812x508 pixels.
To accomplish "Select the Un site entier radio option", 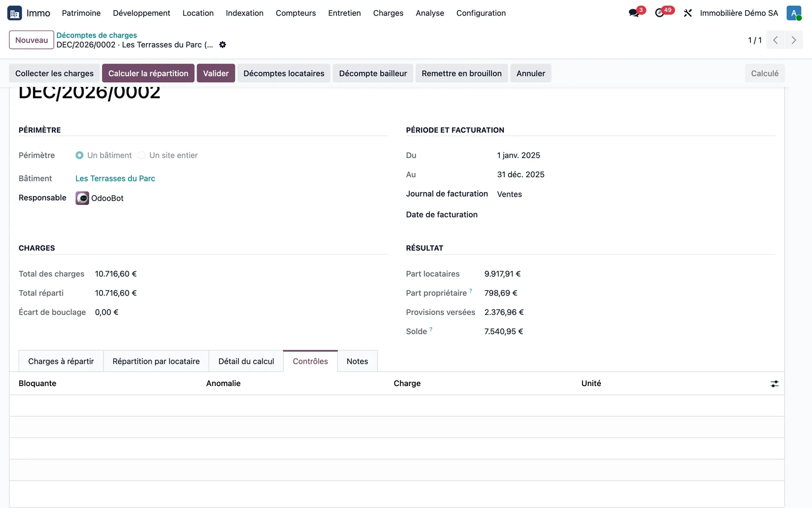I will (x=142, y=155).
